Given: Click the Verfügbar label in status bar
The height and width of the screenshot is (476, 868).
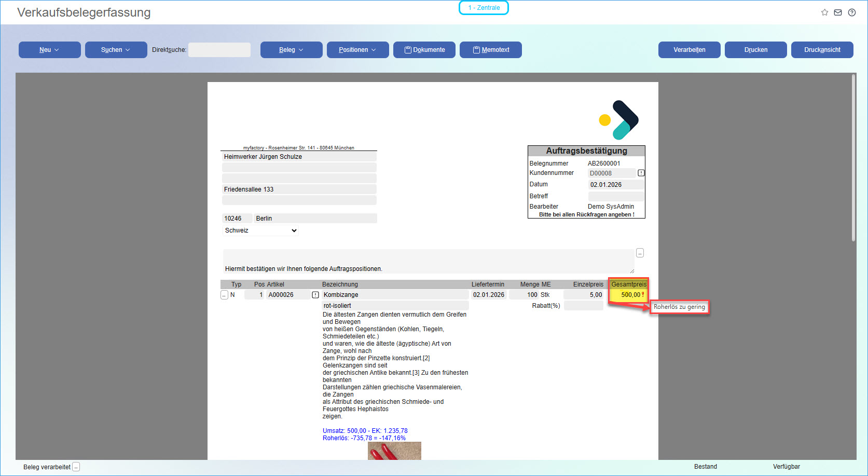Looking at the screenshot, I should click(x=787, y=467).
